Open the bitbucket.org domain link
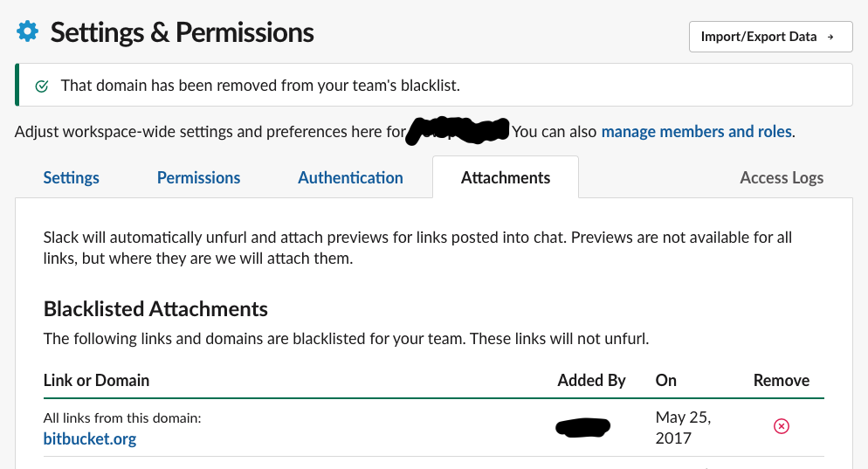 coord(90,438)
